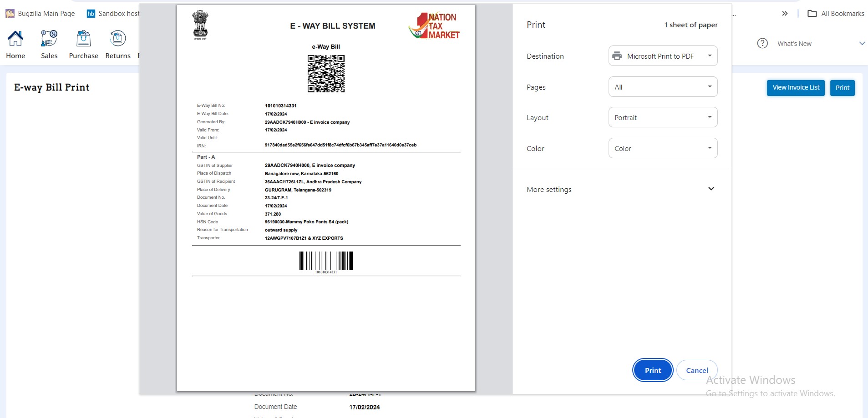The height and width of the screenshot is (418, 868).
Task: Click the Home house icon
Action: pyautogui.click(x=15, y=39)
